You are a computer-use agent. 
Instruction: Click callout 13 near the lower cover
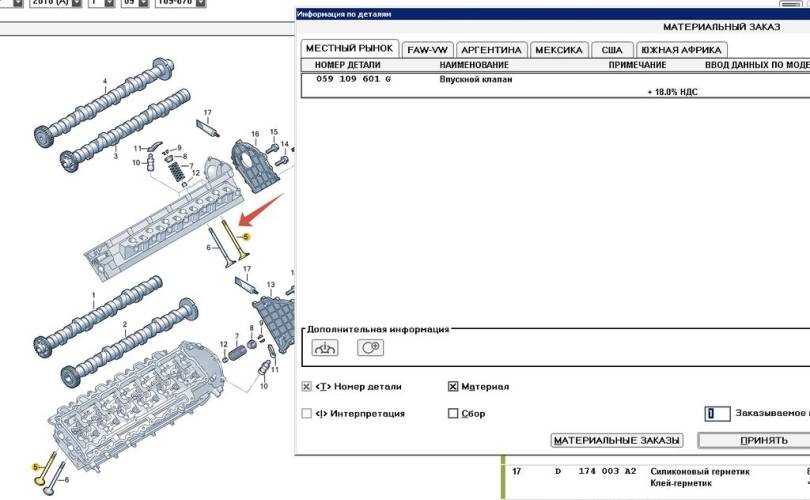(x=270, y=285)
